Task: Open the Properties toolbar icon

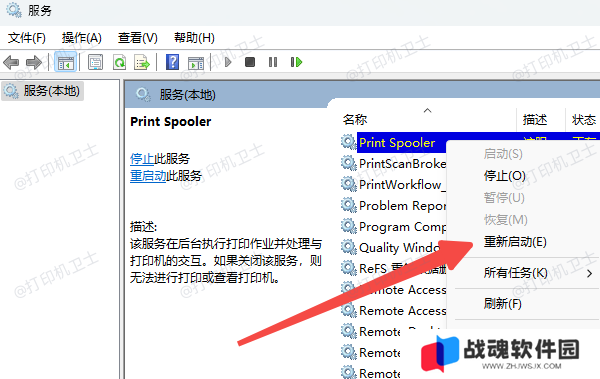Action: (95, 62)
